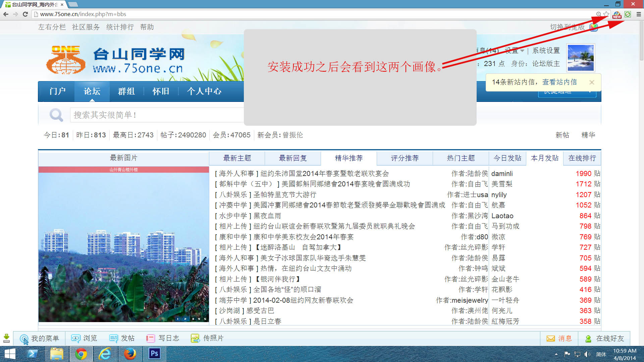Viewport: 644px width, 362px height.
Task: Open 左右分栏 in the top menu
Action: [52, 27]
